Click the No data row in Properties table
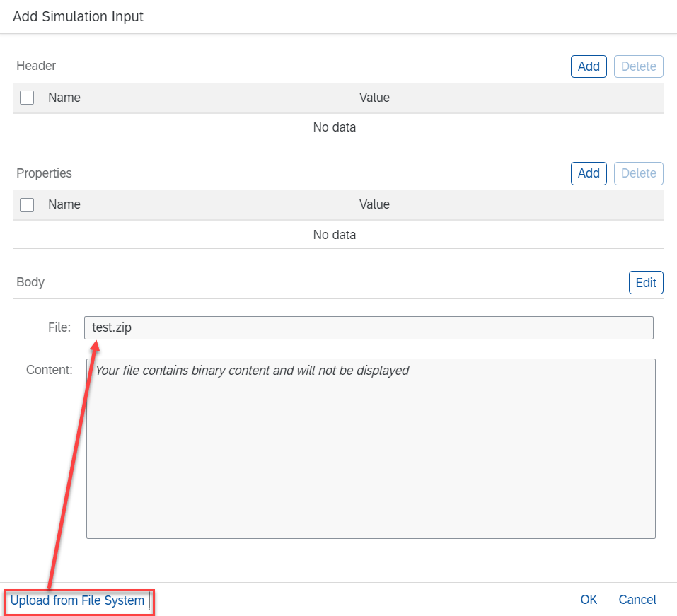This screenshot has height=616, width=677. click(x=334, y=234)
